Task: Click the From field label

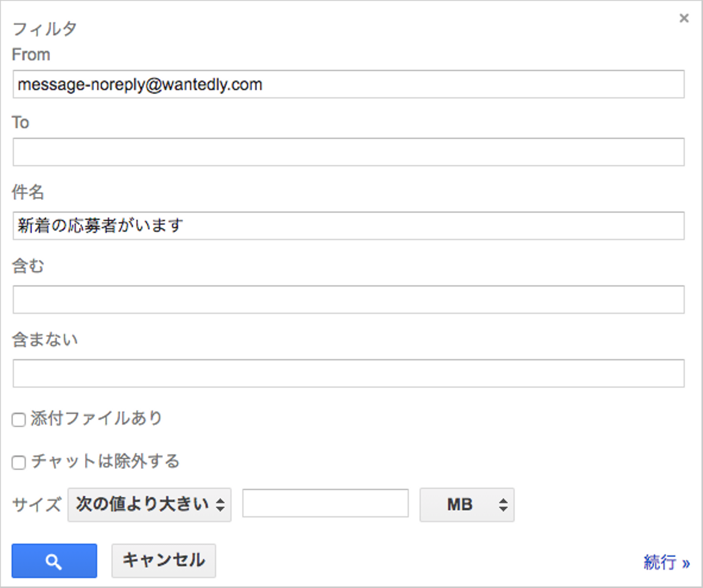Action: click(31, 54)
